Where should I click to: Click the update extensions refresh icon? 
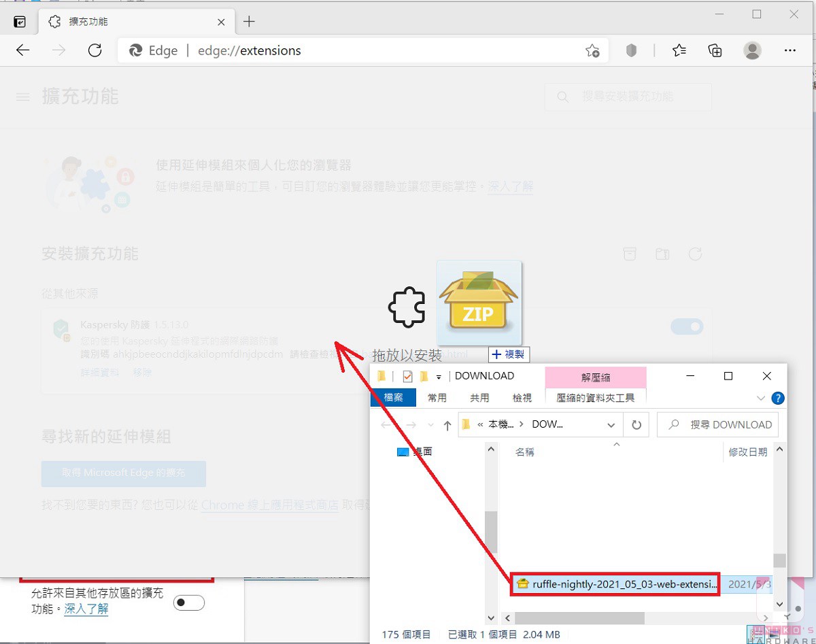tap(695, 254)
